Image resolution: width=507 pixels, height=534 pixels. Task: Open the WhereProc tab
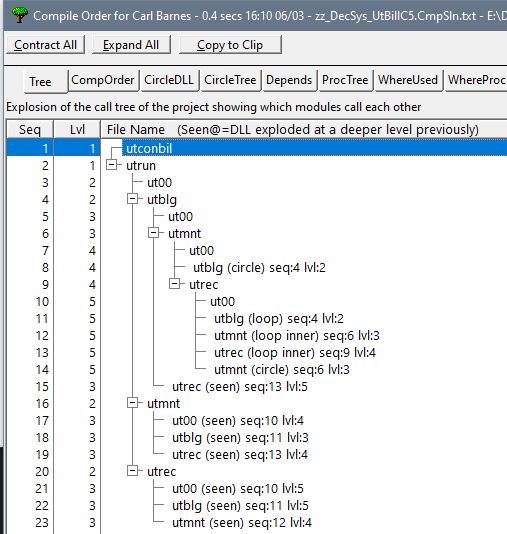pyautogui.click(x=476, y=80)
